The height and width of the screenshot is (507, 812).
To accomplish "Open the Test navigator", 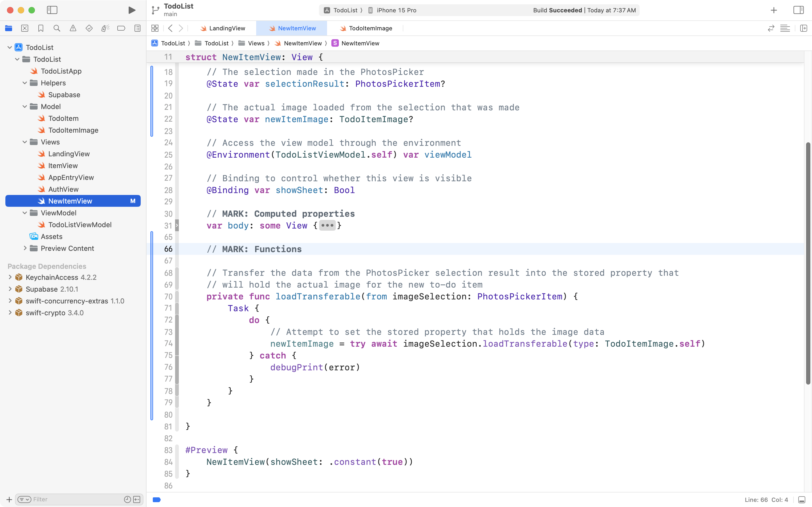I will coord(89,28).
